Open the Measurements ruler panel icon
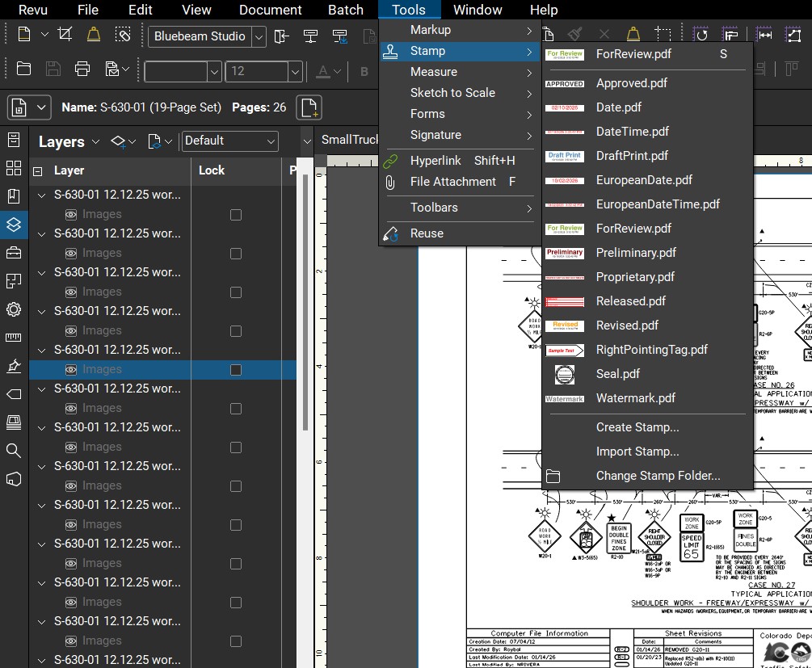812x668 pixels. tap(14, 338)
